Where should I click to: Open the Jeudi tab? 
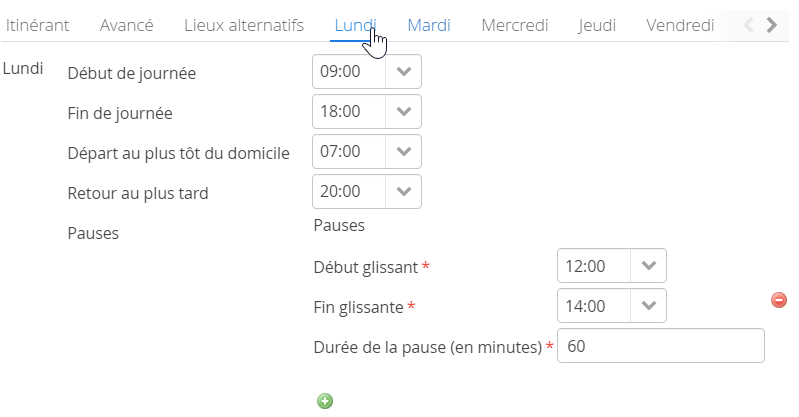click(x=597, y=25)
